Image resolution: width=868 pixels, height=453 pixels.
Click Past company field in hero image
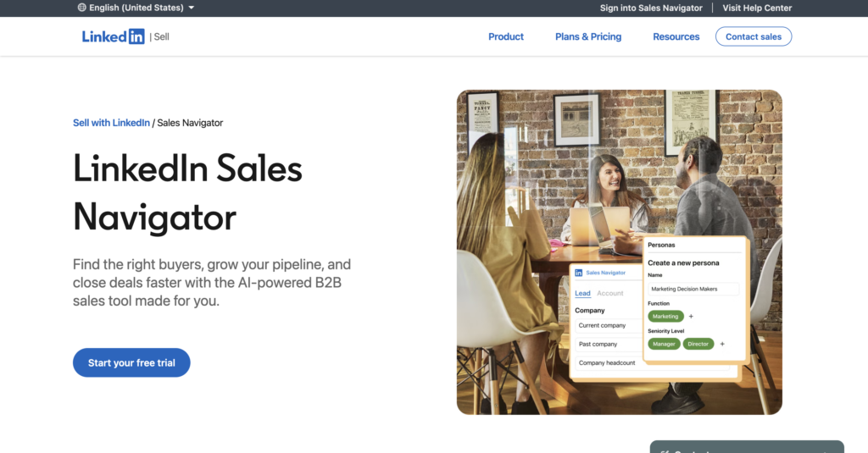pyautogui.click(x=608, y=344)
